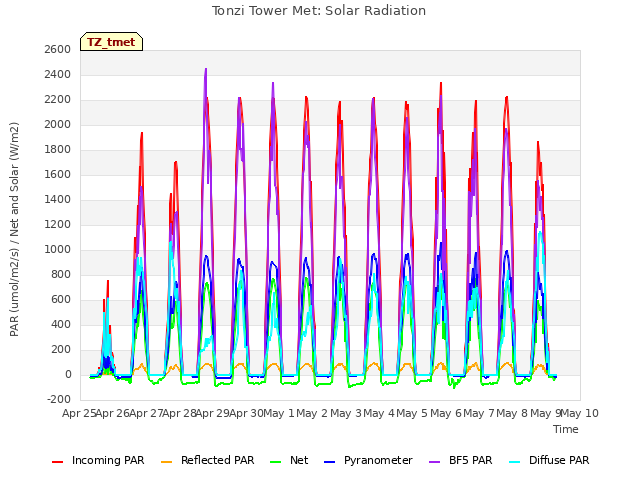Click the cyan Diffuse PAR legend swatch
640x480 pixels.
(x=515, y=461)
